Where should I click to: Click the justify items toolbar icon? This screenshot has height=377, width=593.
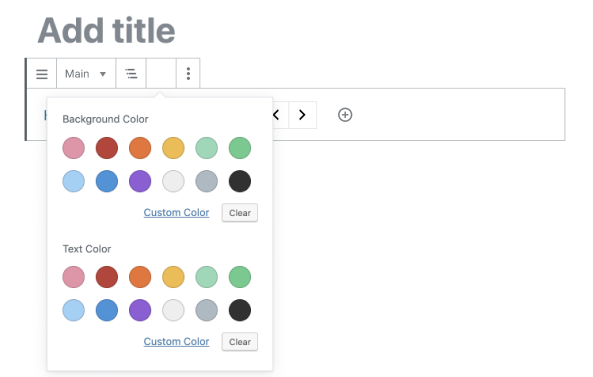131,74
